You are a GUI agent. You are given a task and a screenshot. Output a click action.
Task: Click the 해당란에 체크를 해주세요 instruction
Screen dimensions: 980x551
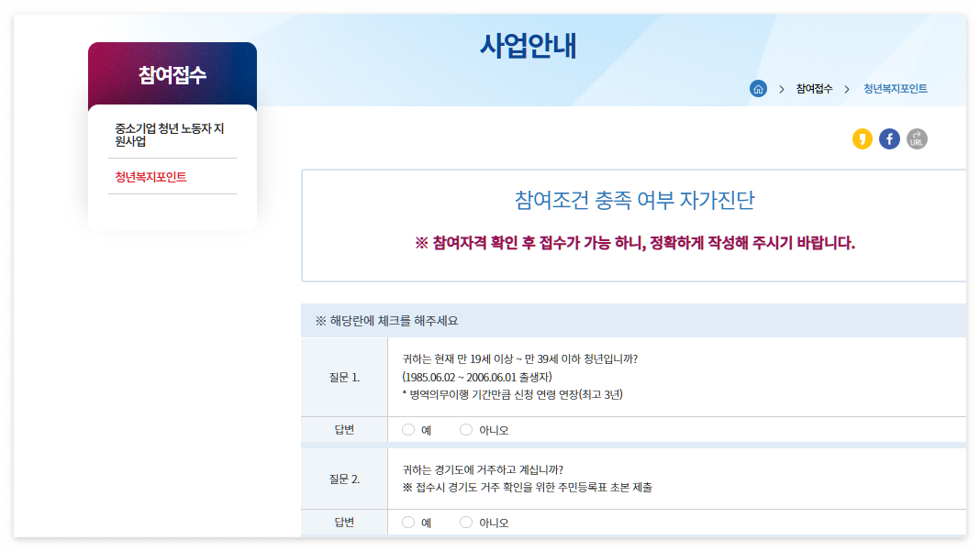coord(387,321)
